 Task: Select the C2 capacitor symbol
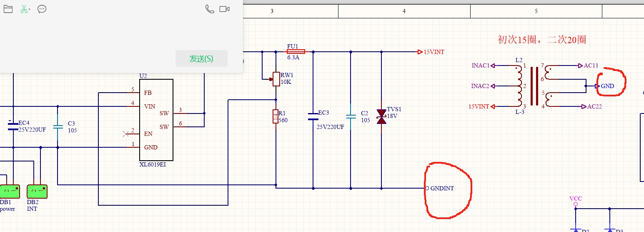coord(351,116)
